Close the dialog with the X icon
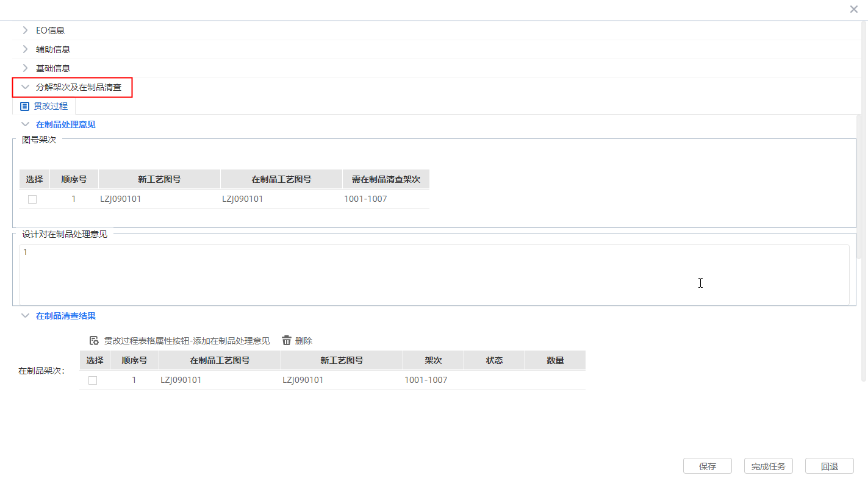868x481 pixels. click(853, 9)
